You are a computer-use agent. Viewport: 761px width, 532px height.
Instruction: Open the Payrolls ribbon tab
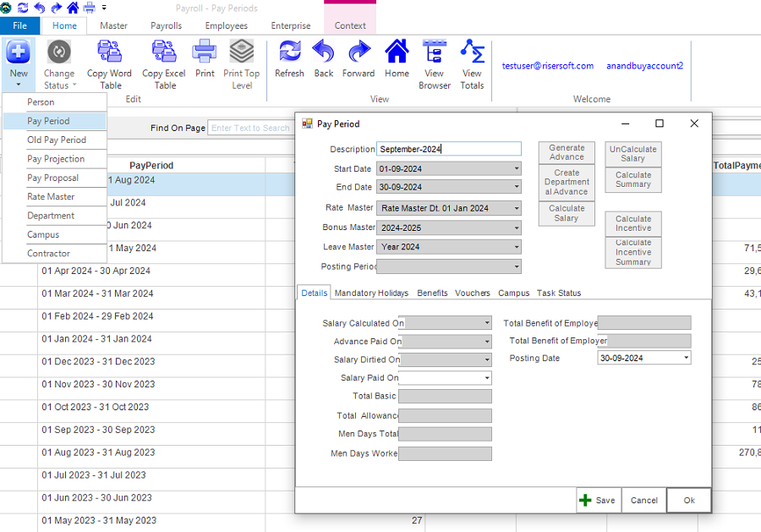(x=167, y=25)
